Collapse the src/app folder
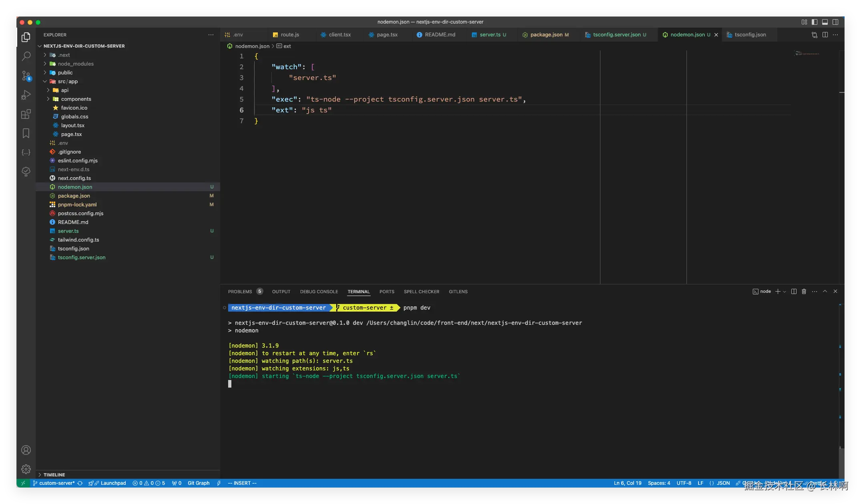This screenshot has width=861, height=504. point(67,82)
